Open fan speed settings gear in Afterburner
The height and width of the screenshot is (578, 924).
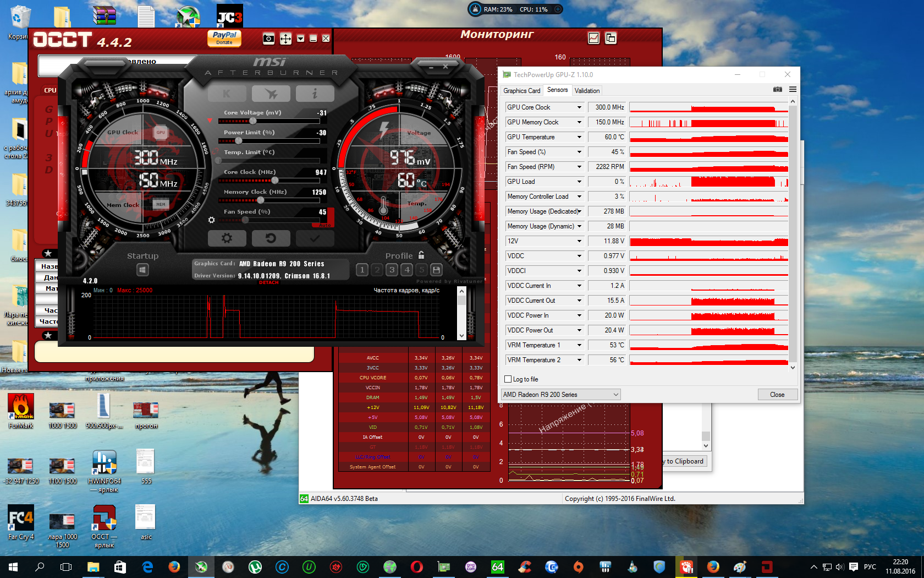point(211,220)
